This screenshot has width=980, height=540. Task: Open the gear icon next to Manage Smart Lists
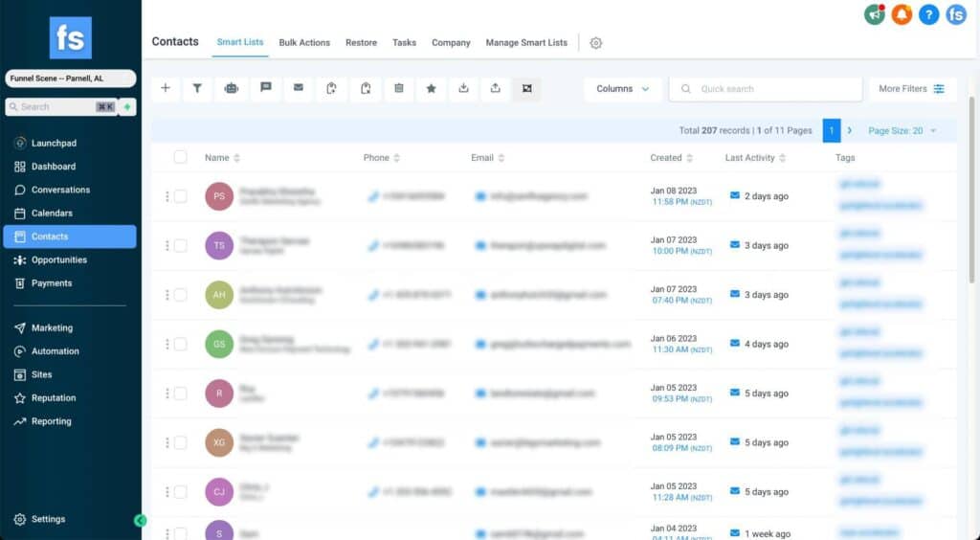[x=596, y=43]
